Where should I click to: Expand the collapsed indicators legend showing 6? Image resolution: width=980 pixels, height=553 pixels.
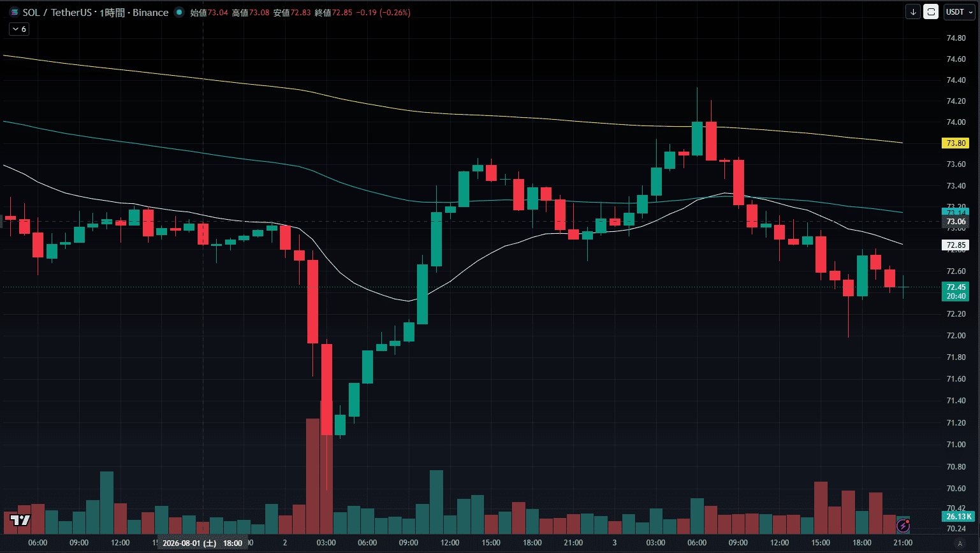click(x=19, y=29)
